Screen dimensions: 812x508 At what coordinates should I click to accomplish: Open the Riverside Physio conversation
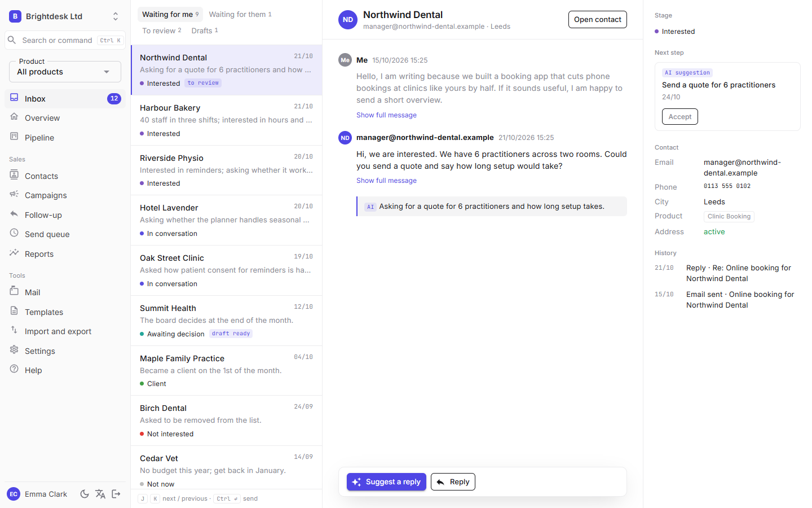[226, 170]
